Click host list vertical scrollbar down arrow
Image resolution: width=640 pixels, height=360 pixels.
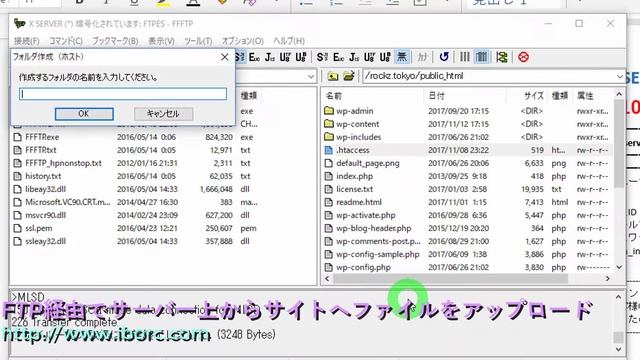[x=619, y=267]
